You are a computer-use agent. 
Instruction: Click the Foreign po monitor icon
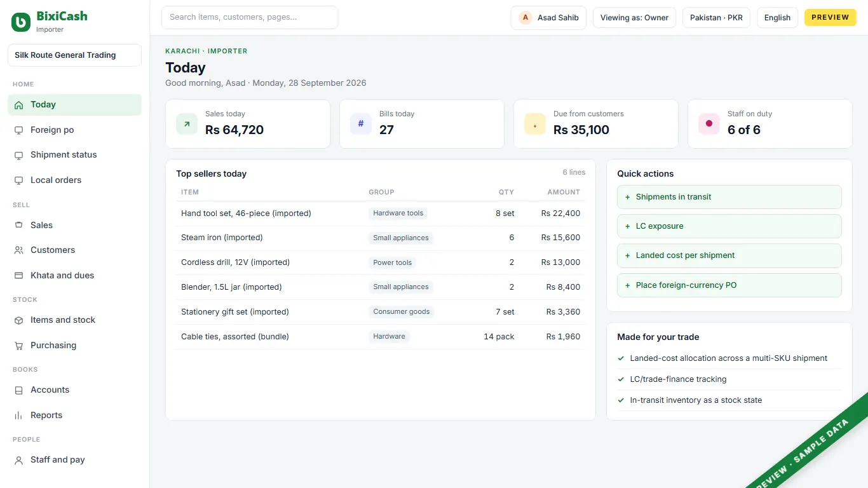coord(18,130)
